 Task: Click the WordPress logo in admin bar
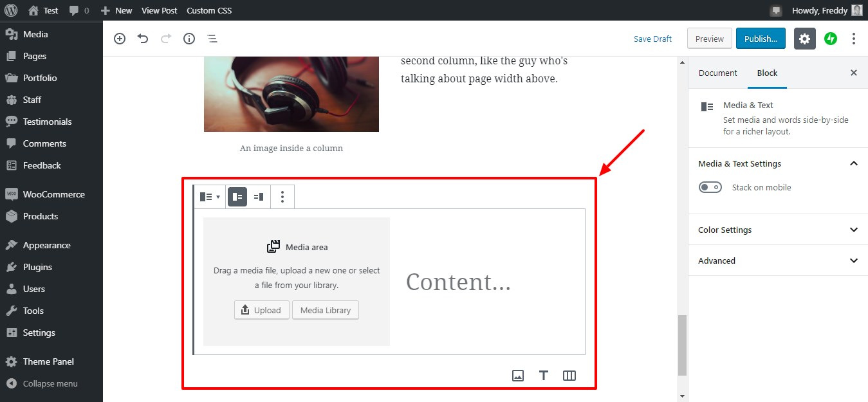[x=11, y=10]
